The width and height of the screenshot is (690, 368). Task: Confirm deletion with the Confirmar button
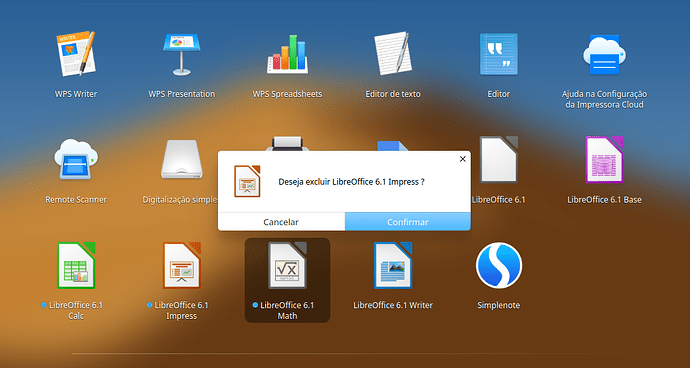(407, 222)
